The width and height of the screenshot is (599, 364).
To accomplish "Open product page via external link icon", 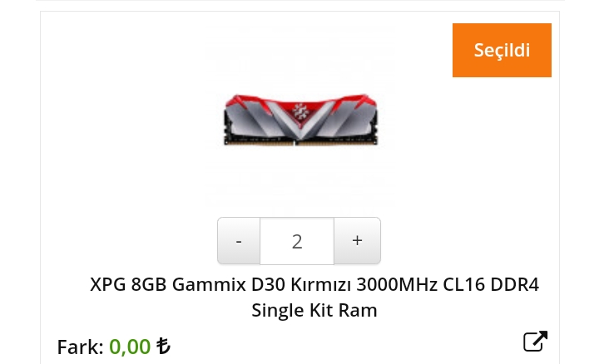I will pyautogui.click(x=535, y=341).
